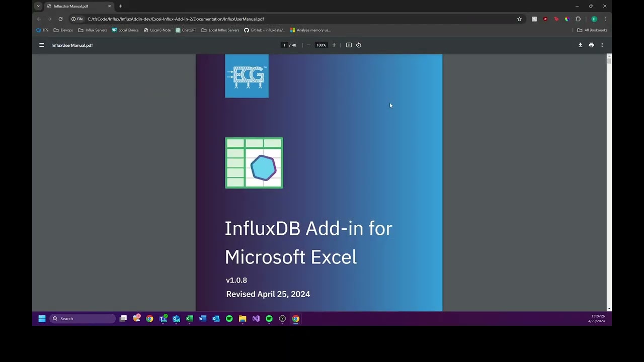Open the Influx Servers bookmark folder
The height and width of the screenshot is (362, 644).
[x=93, y=30]
